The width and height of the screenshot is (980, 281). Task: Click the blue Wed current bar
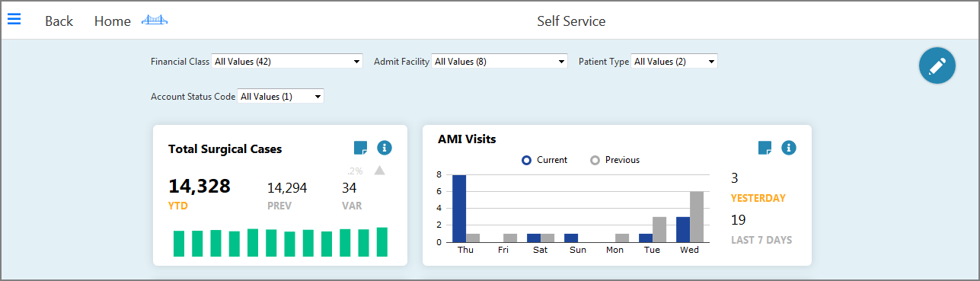point(683,229)
